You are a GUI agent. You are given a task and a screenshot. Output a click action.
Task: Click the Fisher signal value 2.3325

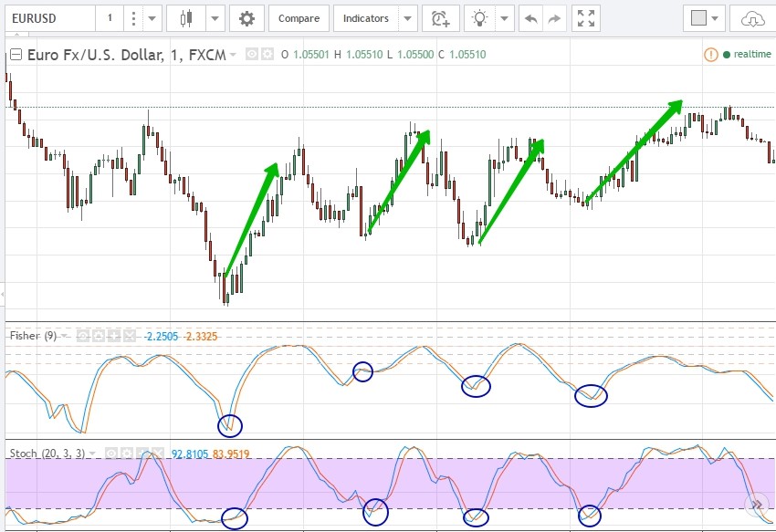pos(202,337)
